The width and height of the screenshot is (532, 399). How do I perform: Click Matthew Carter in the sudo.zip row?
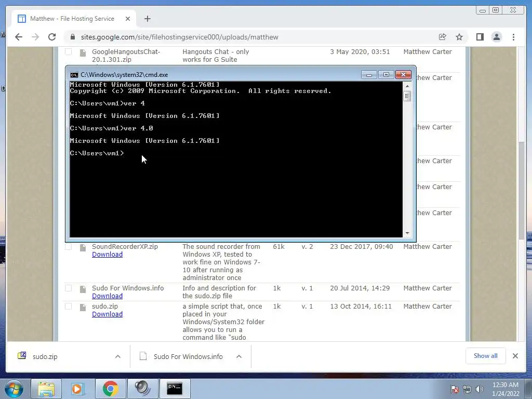tap(428, 306)
